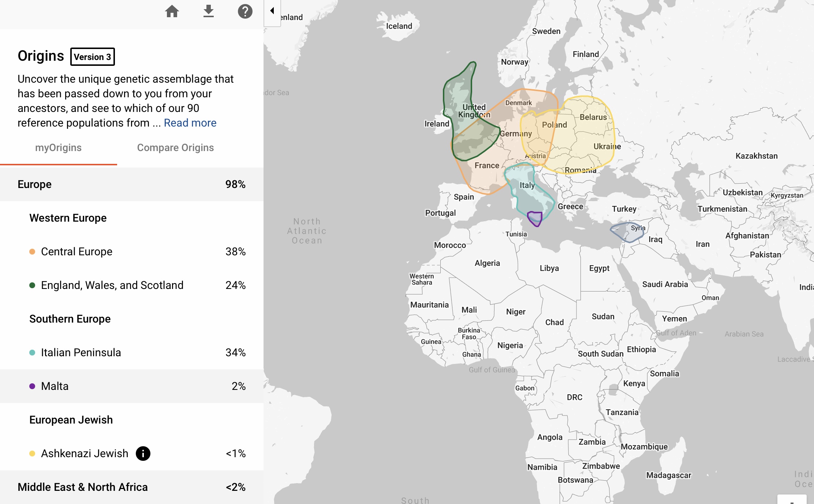The image size is (814, 504).
Task: Switch to the myOrigins tab
Action: click(x=59, y=148)
